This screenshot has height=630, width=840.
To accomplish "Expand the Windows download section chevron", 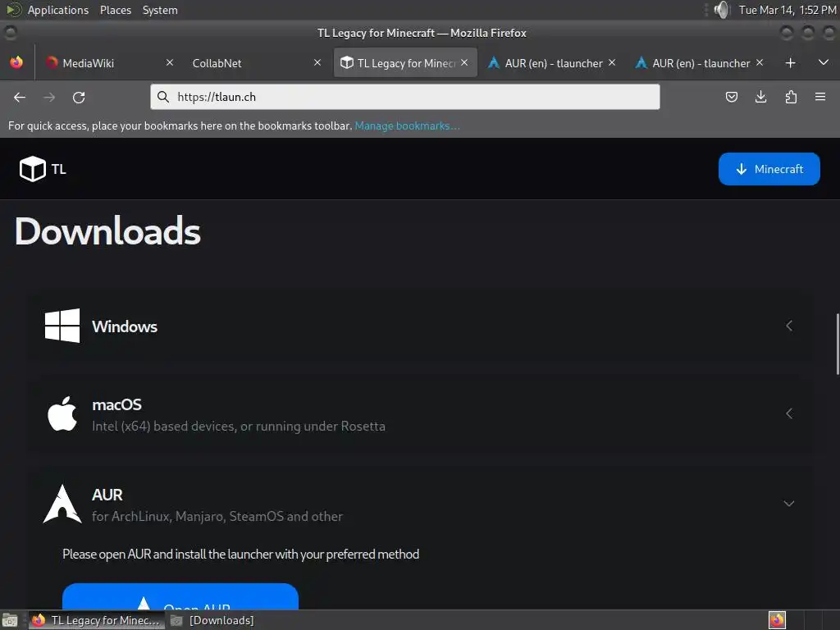I will click(789, 325).
